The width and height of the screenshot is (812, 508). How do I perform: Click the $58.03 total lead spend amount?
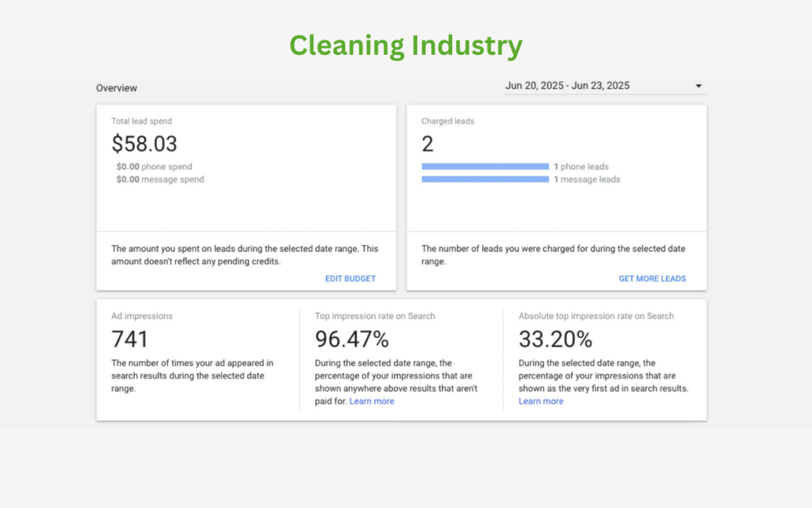pos(144,144)
